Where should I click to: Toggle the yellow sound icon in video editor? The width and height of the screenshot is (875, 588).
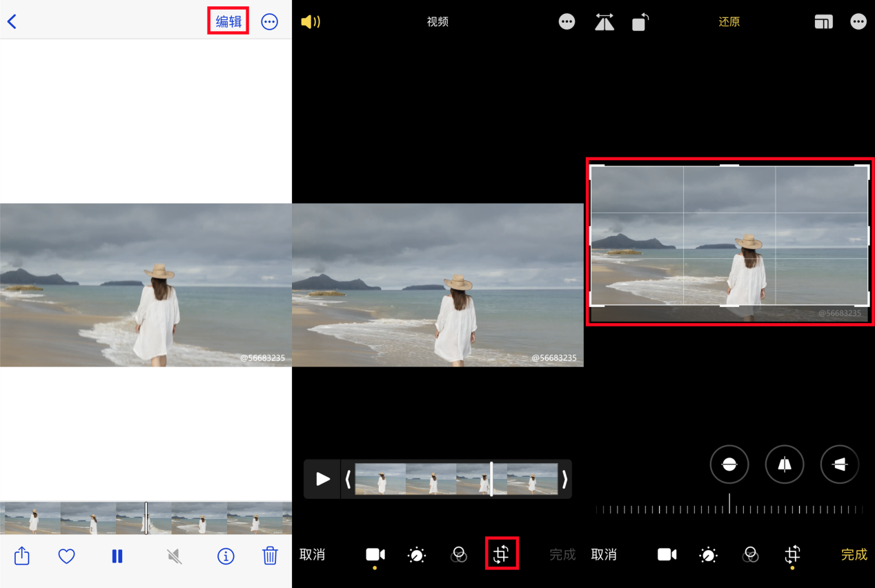311,22
